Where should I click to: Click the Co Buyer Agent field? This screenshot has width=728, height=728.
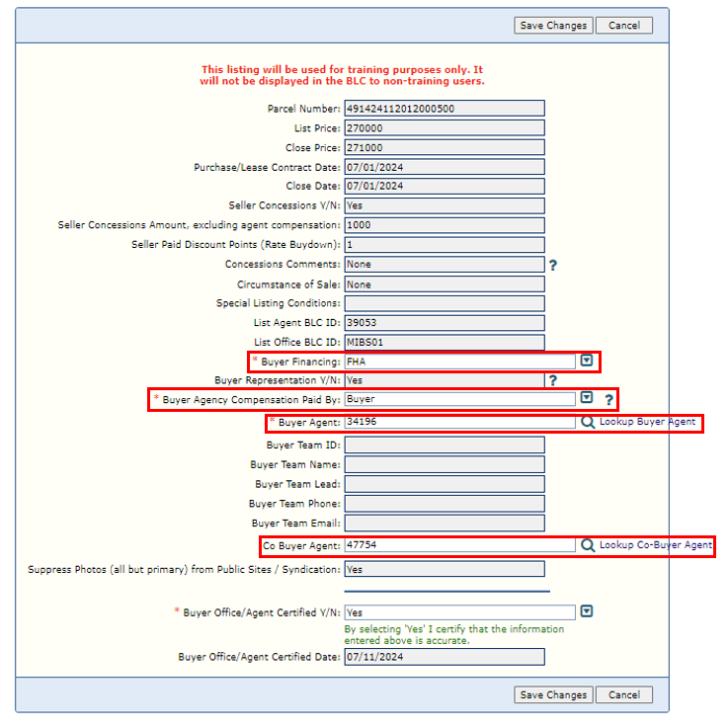coord(459,545)
